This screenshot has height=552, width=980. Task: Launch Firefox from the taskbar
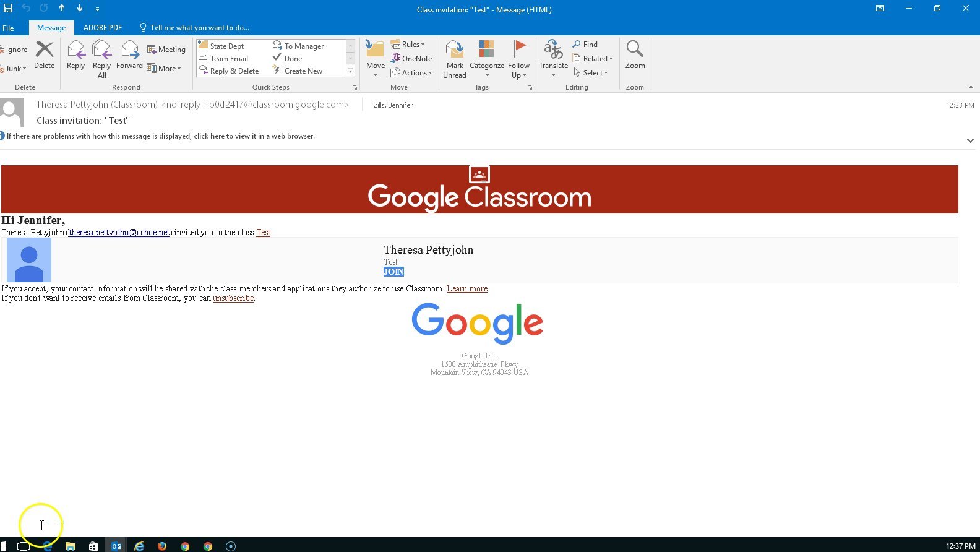point(162,546)
